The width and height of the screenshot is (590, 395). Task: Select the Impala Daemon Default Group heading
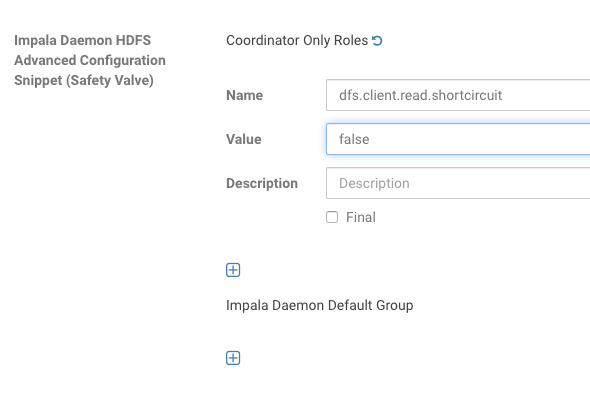pos(319,305)
